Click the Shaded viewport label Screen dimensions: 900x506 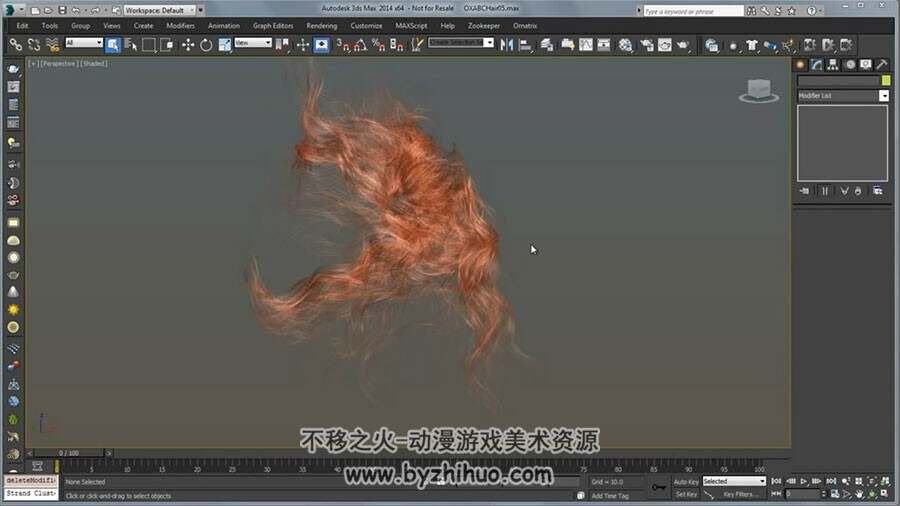94,64
